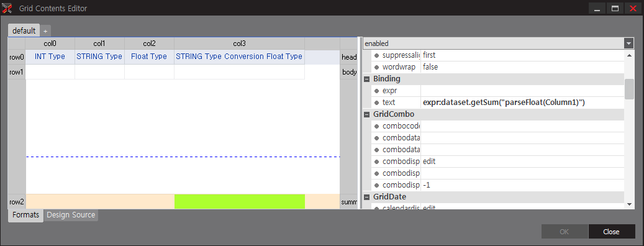
Task: Select the row1 row header
Action: tap(17, 72)
